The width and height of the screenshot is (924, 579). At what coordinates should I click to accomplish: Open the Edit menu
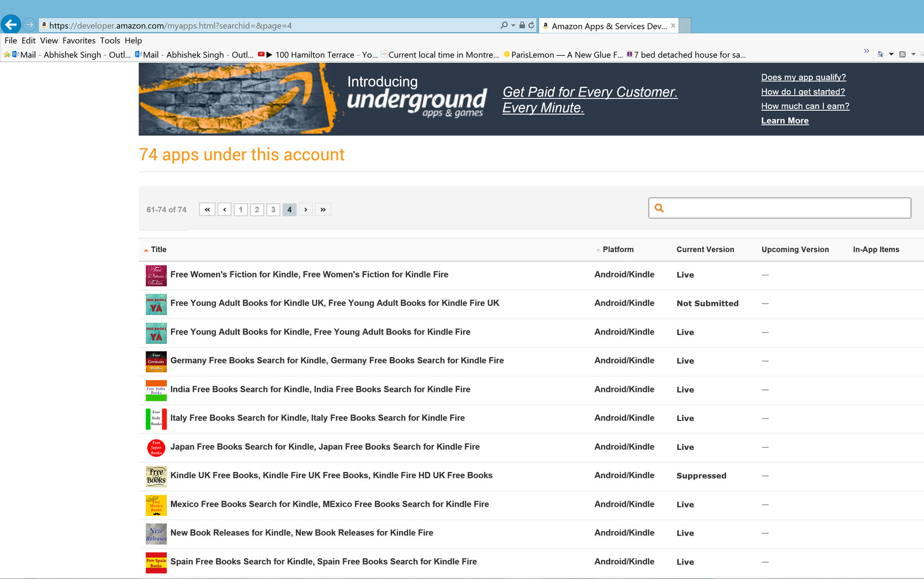click(x=28, y=40)
